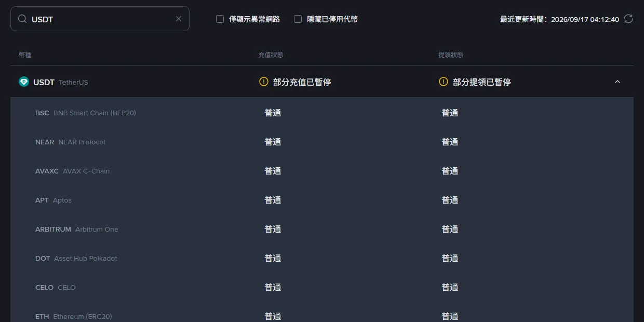The image size is (644, 322).
Task: Click BSC deposit status 普通
Action: click(x=273, y=113)
